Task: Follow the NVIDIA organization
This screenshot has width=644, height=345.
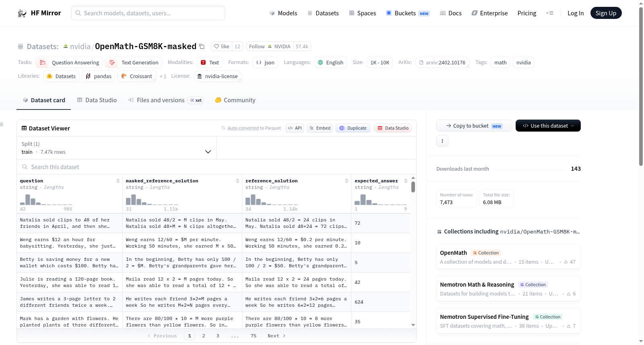Action: [x=270, y=47]
